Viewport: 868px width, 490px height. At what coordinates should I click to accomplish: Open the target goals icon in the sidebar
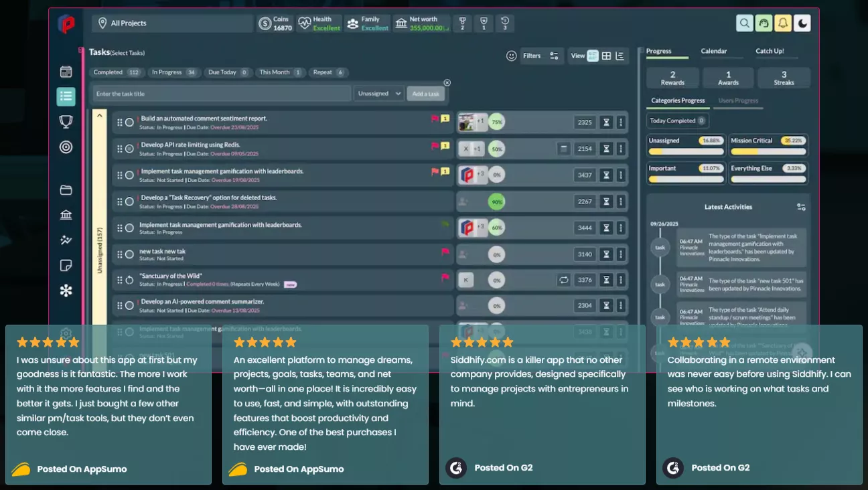pyautogui.click(x=66, y=147)
